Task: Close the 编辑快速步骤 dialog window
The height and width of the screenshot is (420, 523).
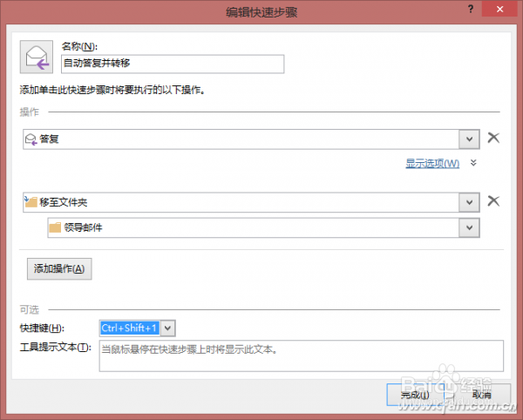Action: point(499,9)
